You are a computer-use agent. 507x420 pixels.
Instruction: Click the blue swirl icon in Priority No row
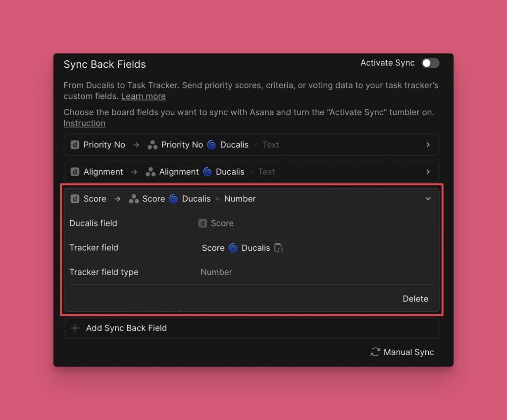click(211, 145)
